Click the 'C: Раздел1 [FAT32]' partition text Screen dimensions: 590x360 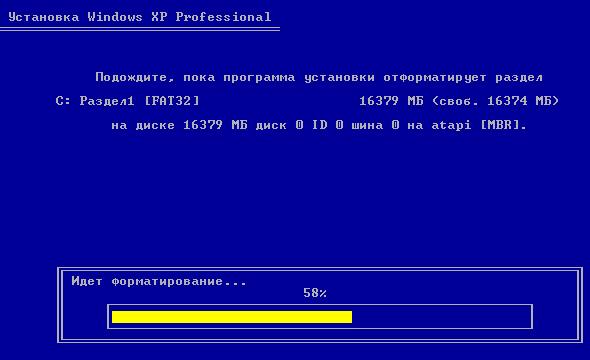[x=128, y=101]
